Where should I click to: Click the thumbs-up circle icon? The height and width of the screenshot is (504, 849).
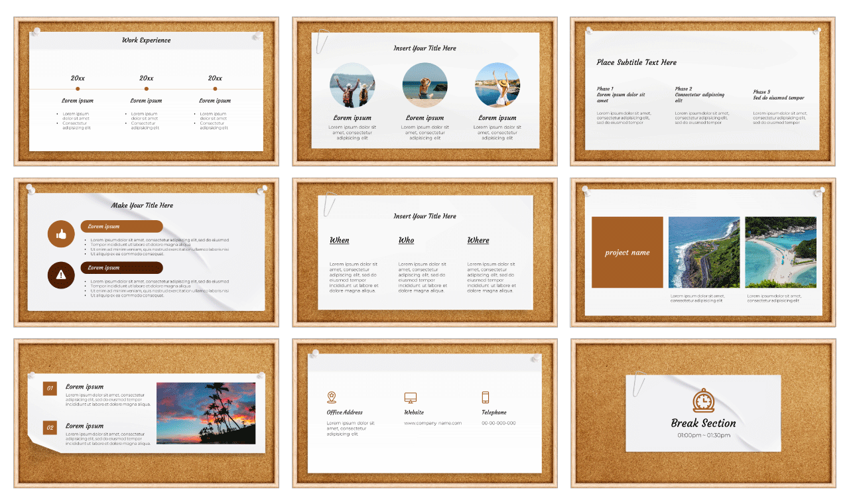point(61,234)
